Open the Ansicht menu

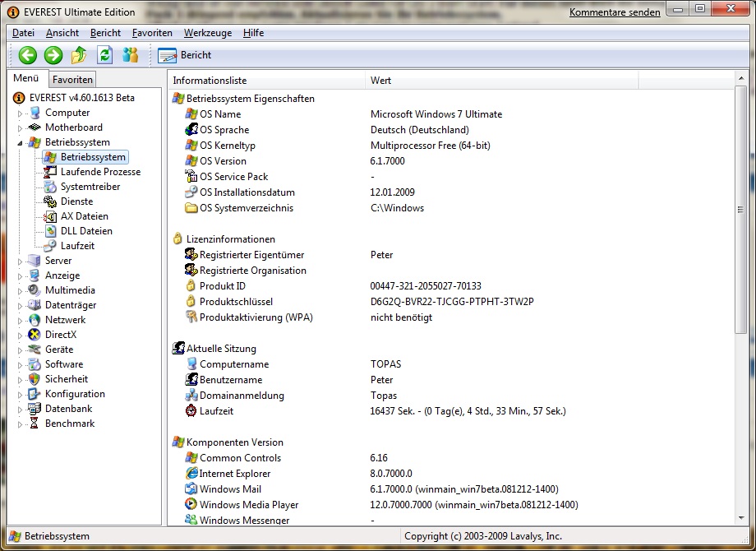click(x=62, y=33)
